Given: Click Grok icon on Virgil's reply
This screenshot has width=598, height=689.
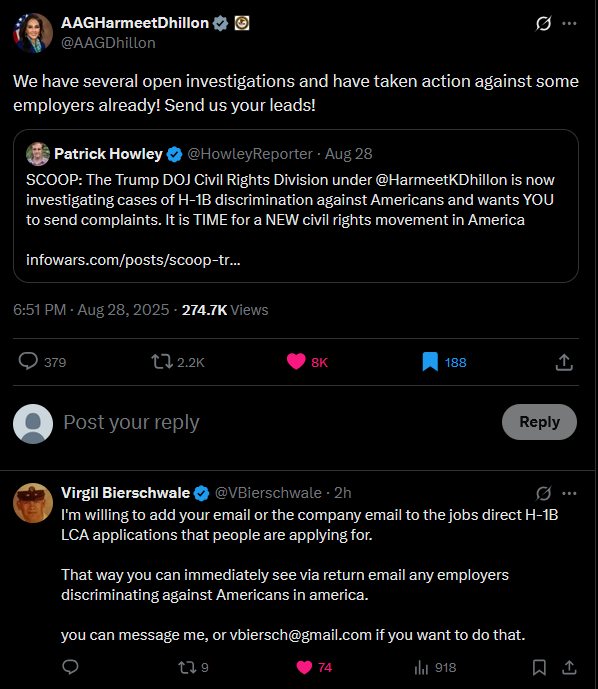Looking at the screenshot, I should point(544,493).
